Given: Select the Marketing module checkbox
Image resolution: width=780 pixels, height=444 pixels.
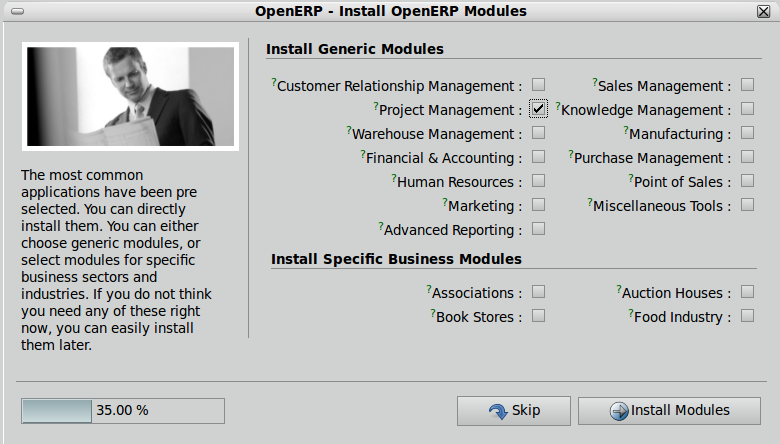Looking at the screenshot, I should tap(538, 205).
